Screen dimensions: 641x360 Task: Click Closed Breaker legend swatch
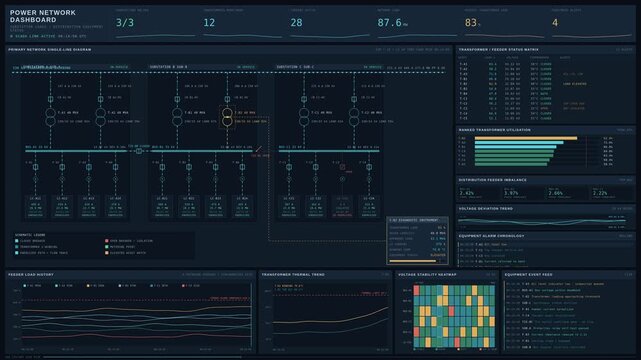(17, 241)
